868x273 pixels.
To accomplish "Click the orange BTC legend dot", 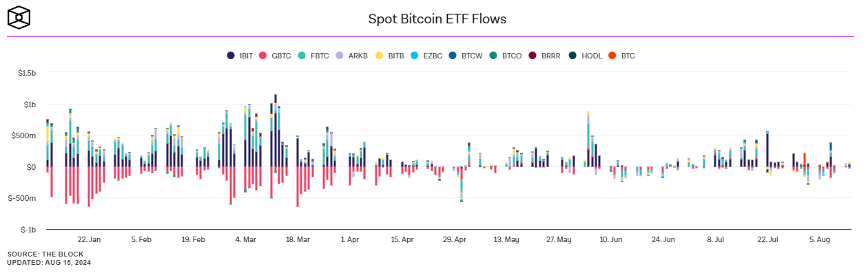I will point(611,55).
